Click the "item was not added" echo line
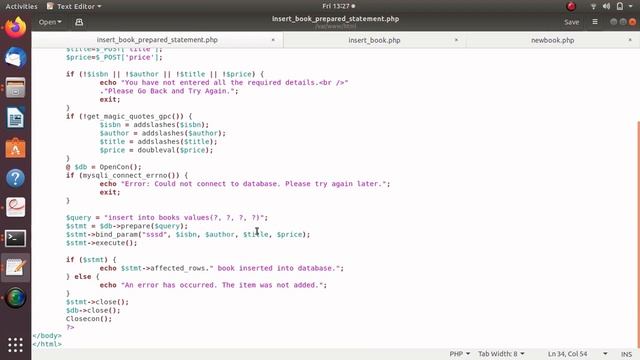640x360 pixels. pos(213,285)
